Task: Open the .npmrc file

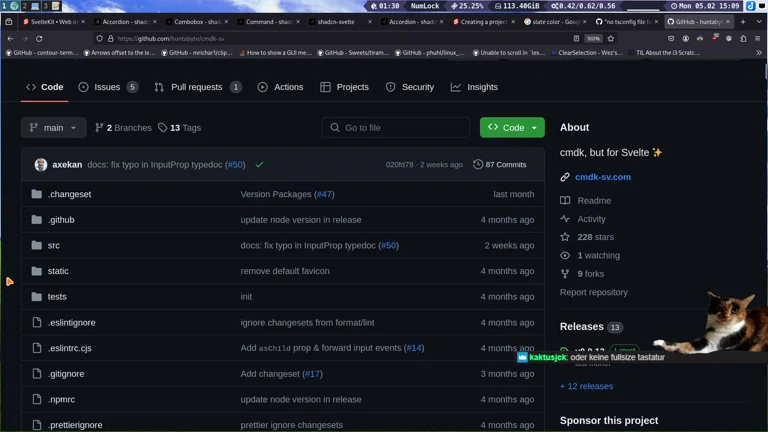Action: point(61,399)
